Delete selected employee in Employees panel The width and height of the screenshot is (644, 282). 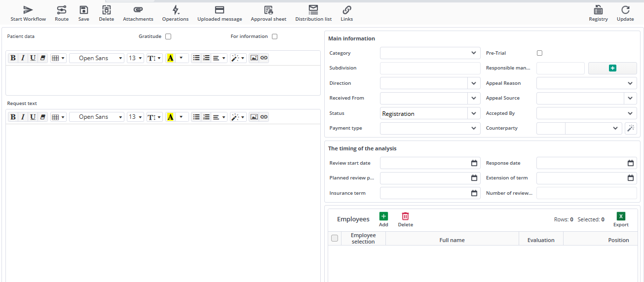tap(405, 219)
